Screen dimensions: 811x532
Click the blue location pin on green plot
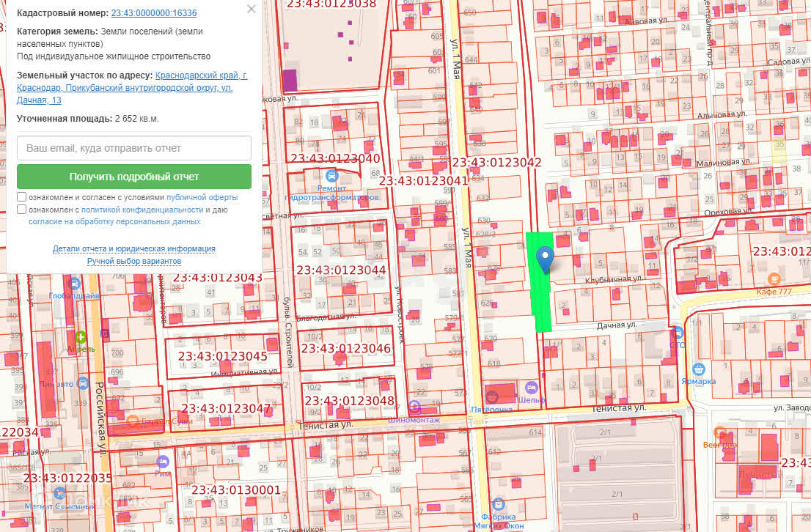point(545,259)
